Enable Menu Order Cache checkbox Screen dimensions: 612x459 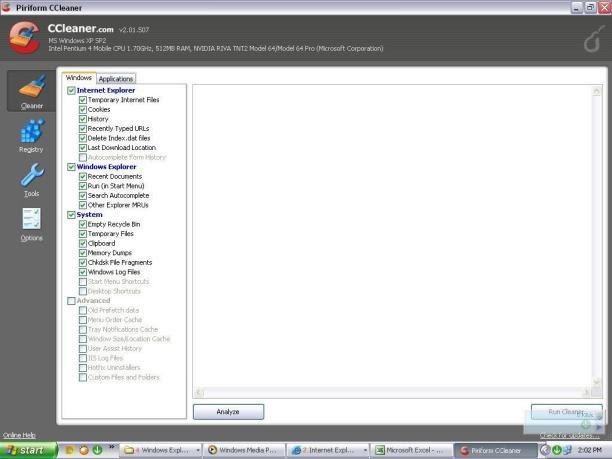click(x=83, y=320)
